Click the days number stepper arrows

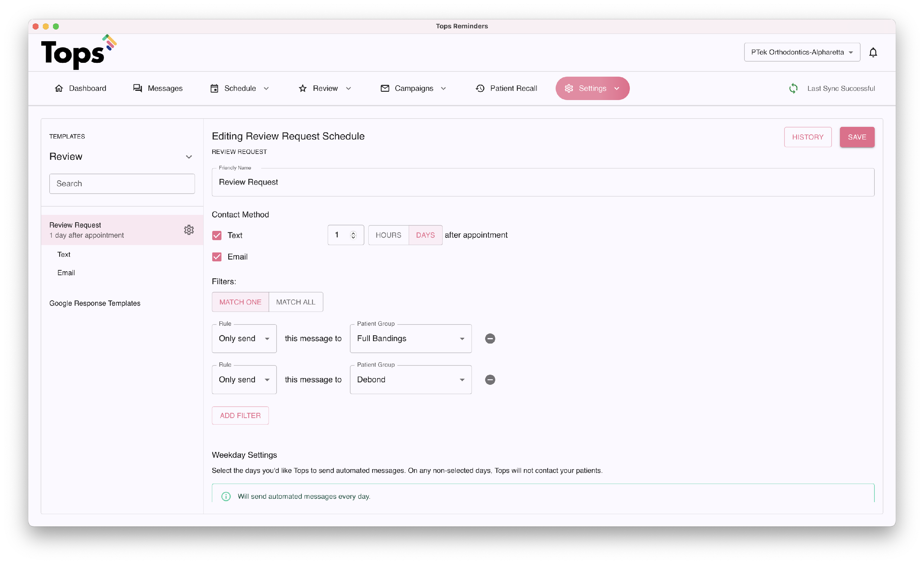click(x=353, y=235)
